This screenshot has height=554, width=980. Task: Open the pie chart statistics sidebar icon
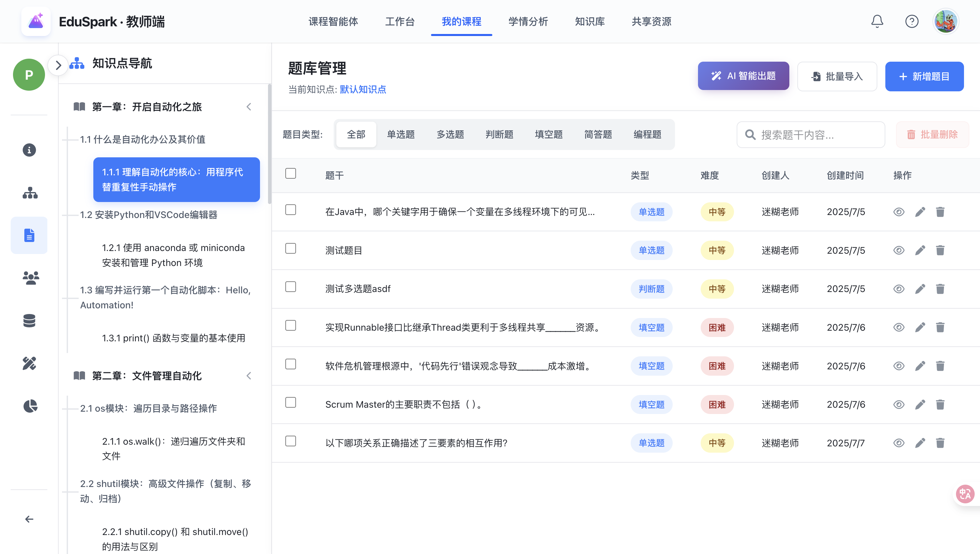tap(30, 406)
